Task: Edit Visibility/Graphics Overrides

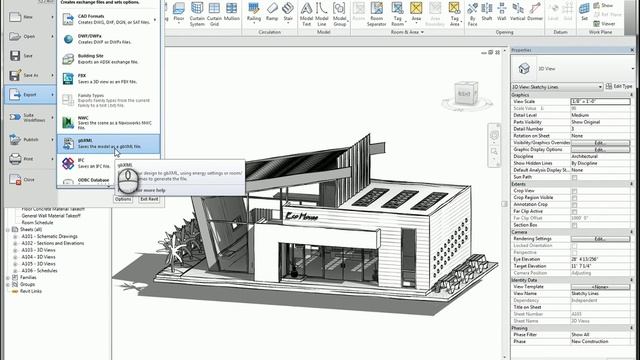Action: pyautogui.click(x=600, y=143)
